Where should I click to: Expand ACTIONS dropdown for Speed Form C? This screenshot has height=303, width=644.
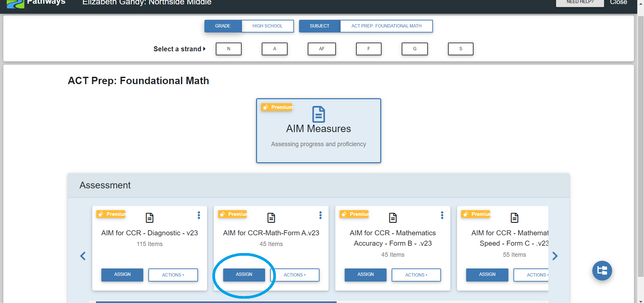click(531, 275)
